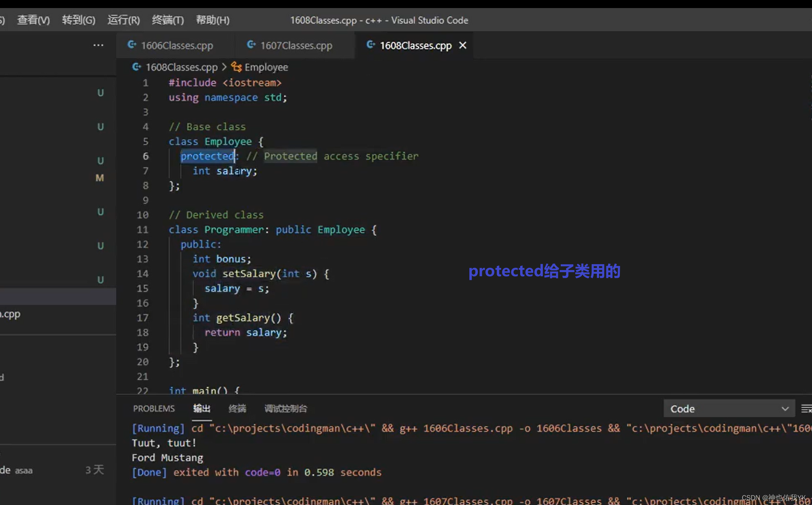Click the C++ file icon in the breadcrumb path
812x505 pixels.
(x=137, y=67)
